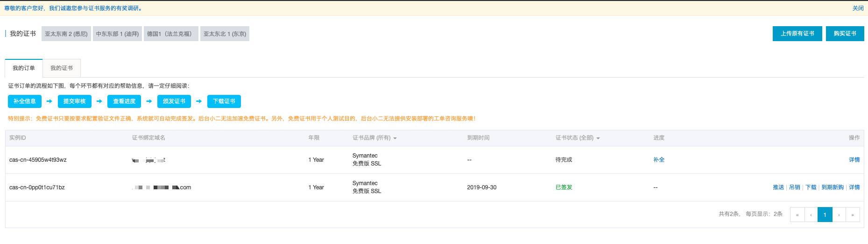Select region 德国1 (法兰克福)
This screenshot has width=868, height=244.
171,34
